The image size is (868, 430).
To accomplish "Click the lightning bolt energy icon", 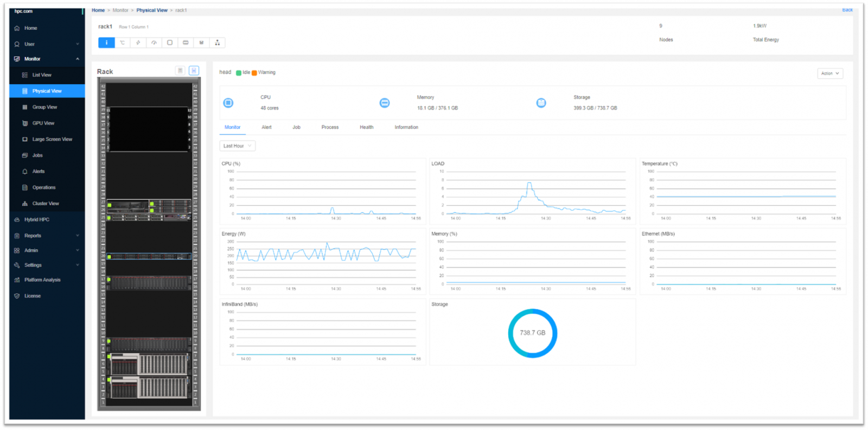I will point(138,43).
